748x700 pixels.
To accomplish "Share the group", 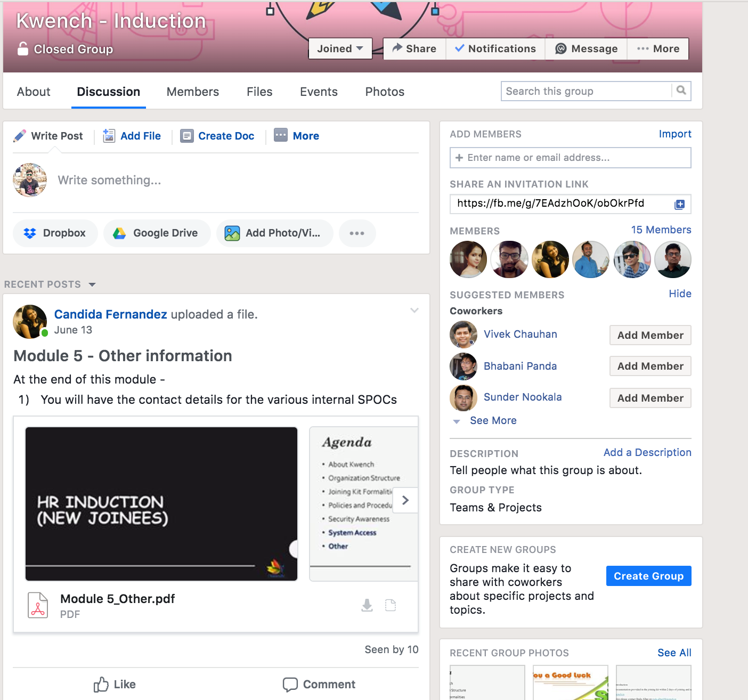I will (x=414, y=48).
